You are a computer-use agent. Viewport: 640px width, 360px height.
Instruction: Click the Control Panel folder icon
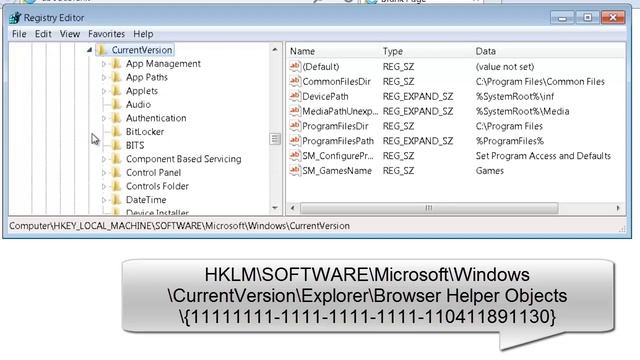point(117,172)
